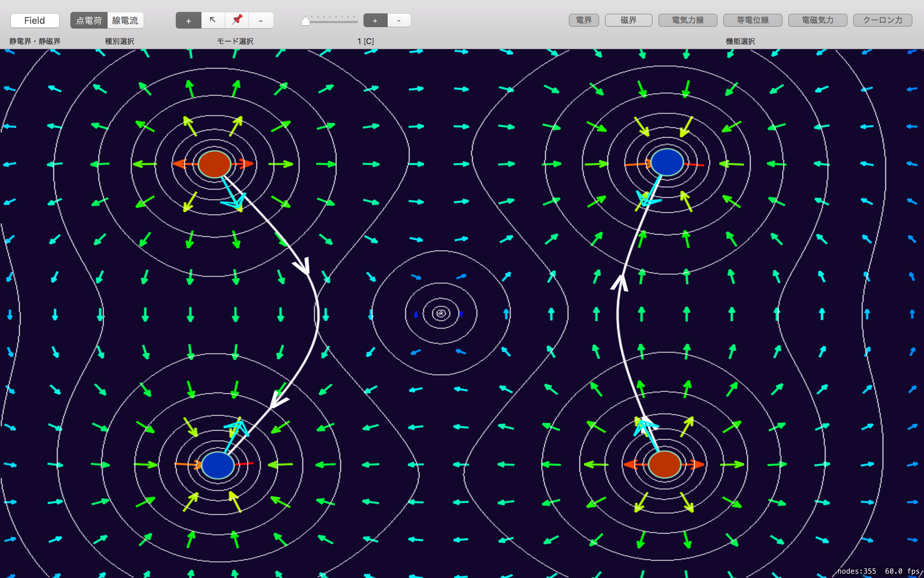Select the upper-right negative blue charge
924x578 pixels.
point(667,162)
